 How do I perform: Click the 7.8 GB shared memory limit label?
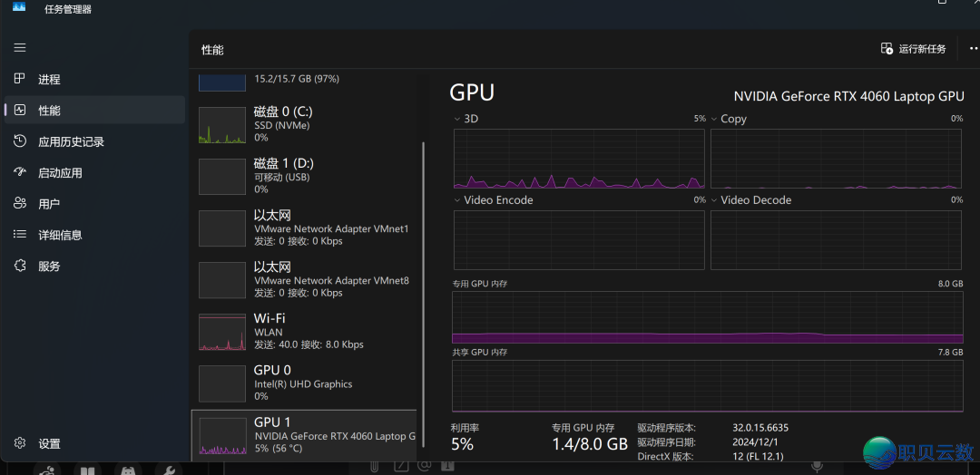point(951,352)
